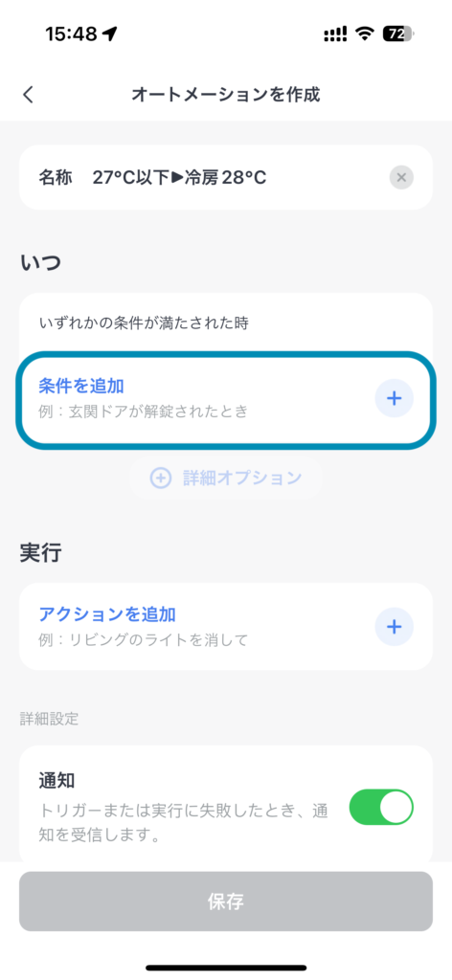452x980 pixels.
Task: Tap the battery indicator icon
Action: point(398,33)
